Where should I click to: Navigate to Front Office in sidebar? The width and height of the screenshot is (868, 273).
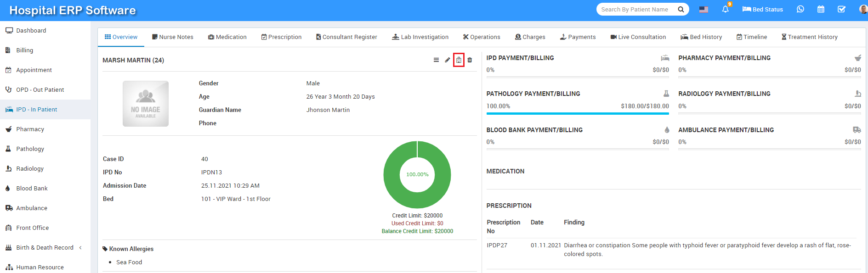coord(32,228)
